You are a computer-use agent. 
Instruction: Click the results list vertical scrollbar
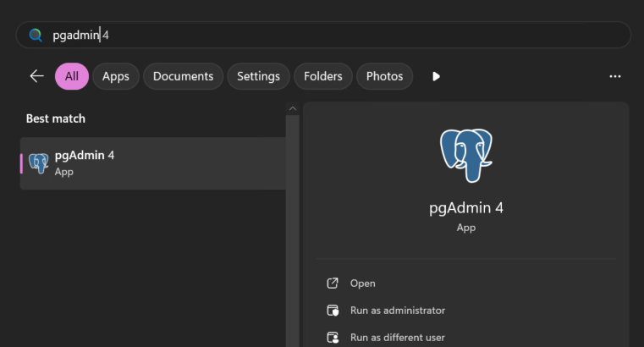pyautogui.click(x=293, y=231)
